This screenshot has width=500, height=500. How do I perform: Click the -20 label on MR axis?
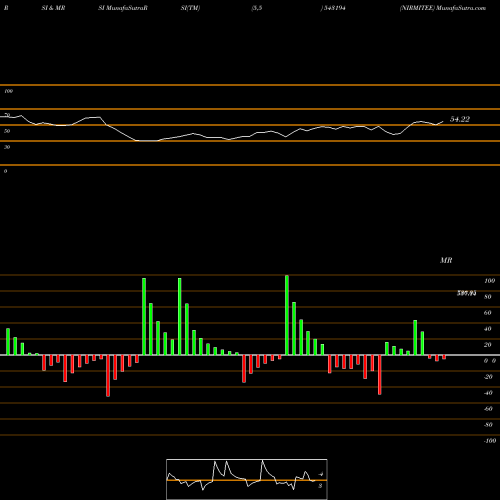488,377
